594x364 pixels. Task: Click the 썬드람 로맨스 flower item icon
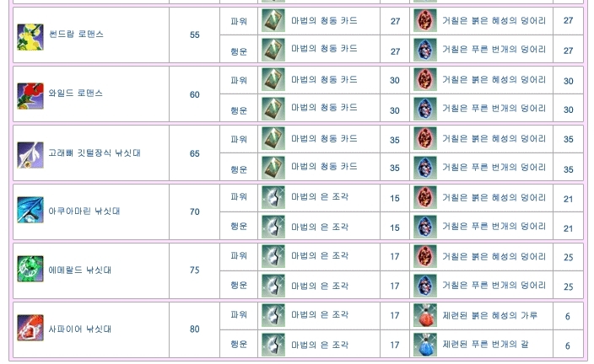pyautogui.click(x=30, y=36)
